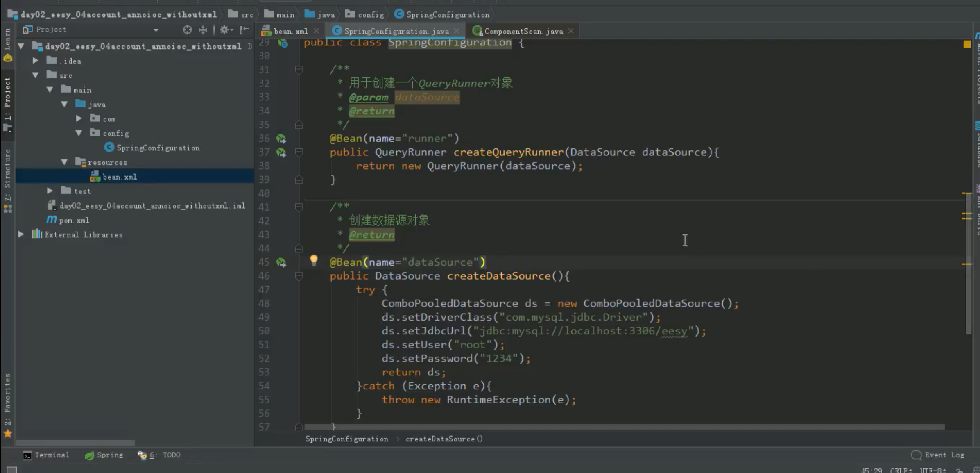This screenshot has width=980, height=473.
Task: Open the Spring tool window
Action: [104, 455]
